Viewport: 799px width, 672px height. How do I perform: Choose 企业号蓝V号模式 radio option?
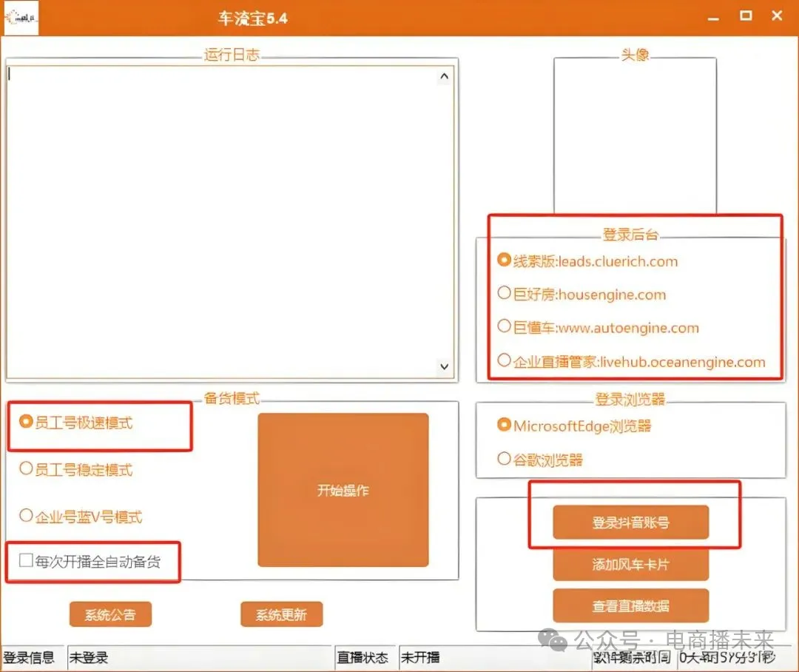(x=27, y=516)
